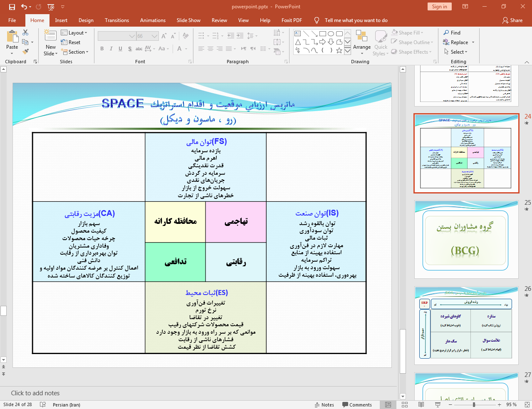Image resolution: width=532 pixels, height=409 pixels.
Task: Click the Clear All Formatting icon
Action: pos(186,36)
